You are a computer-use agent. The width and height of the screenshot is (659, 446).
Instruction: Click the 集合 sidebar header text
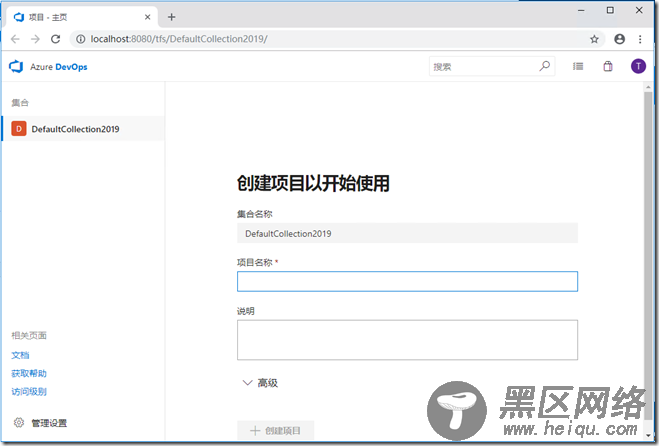coord(20,103)
